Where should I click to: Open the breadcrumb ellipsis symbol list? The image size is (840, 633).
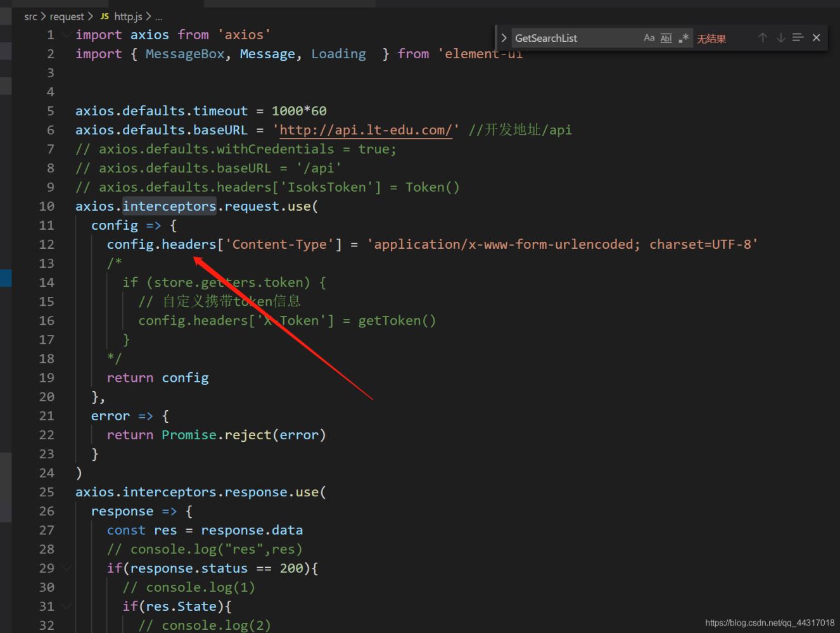[x=159, y=16]
